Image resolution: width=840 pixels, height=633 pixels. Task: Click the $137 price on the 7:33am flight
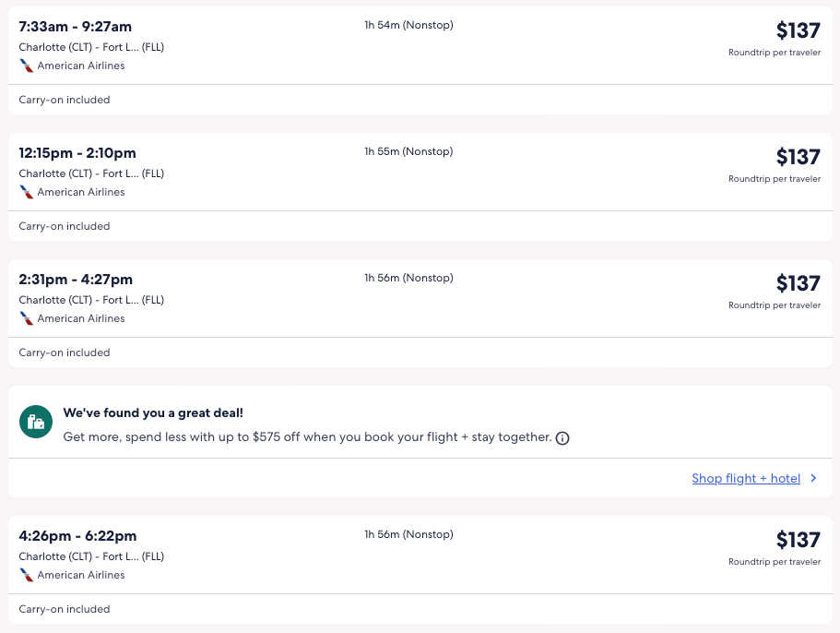[798, 30]
